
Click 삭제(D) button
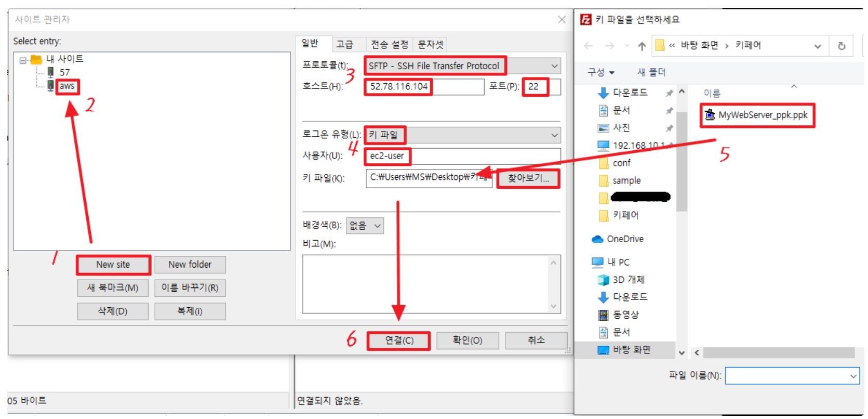[x=113, y=311]
